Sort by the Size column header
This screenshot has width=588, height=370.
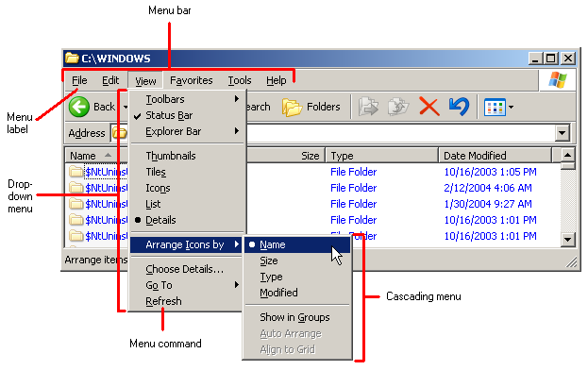pyautogui.click(x=285, y=156)
